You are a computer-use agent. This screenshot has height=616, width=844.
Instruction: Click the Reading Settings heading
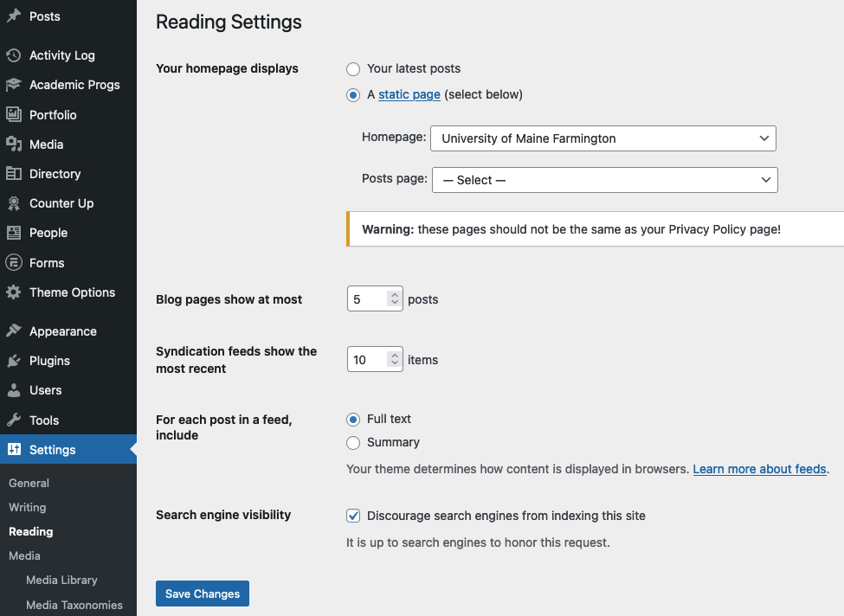pyautogui.click(x=229, y=22)
